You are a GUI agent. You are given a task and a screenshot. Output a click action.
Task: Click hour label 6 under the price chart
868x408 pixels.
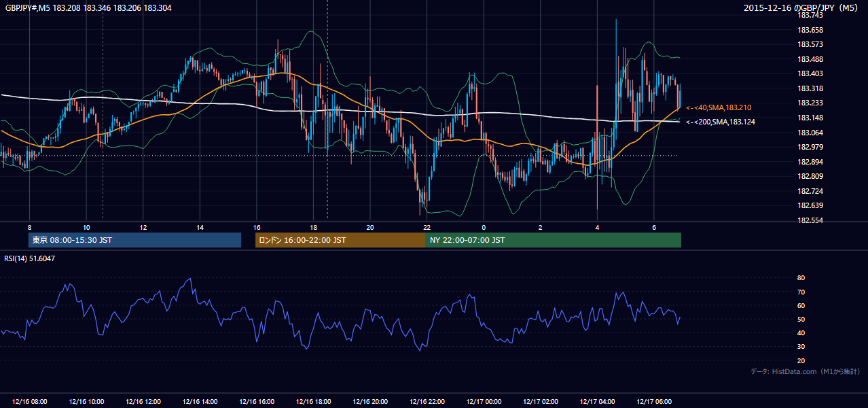[653, 227]
